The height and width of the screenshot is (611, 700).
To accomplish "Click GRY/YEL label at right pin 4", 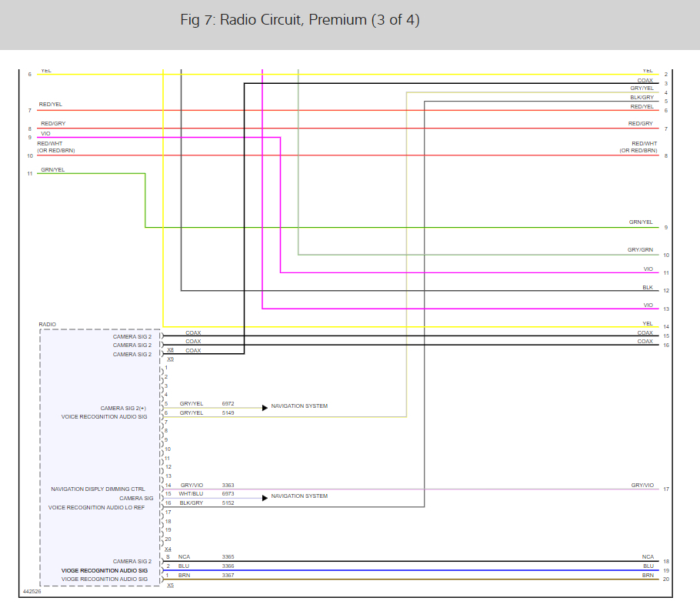I will (642, 88).
